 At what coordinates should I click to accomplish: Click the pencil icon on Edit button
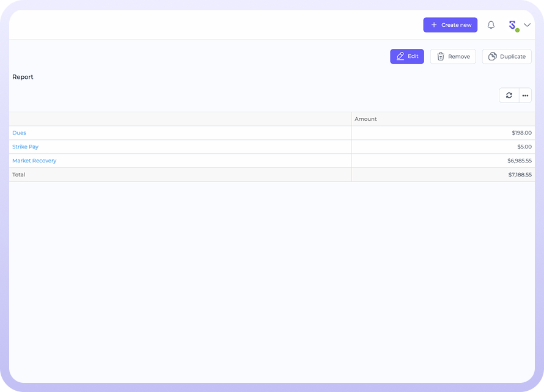(400, 56)
